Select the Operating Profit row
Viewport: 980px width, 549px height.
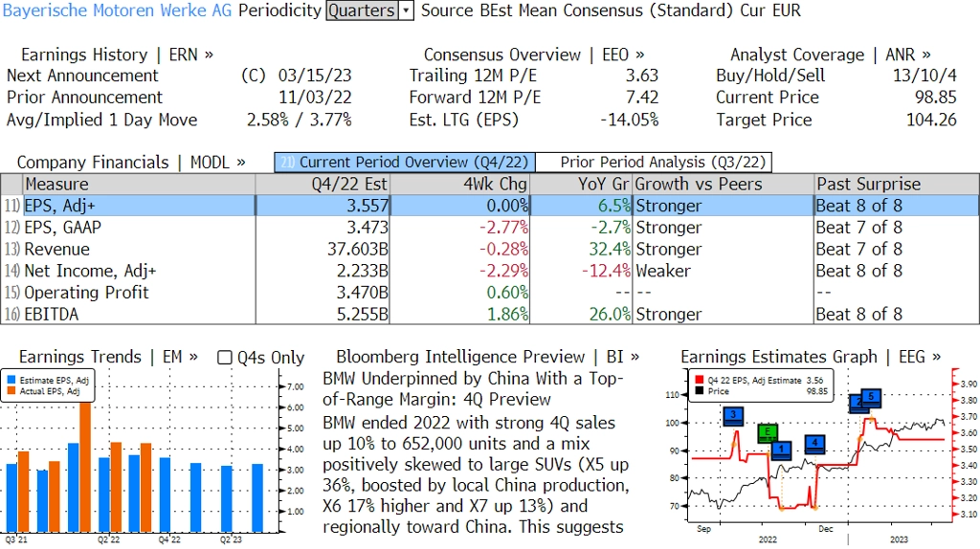pyautogui.click(x=490, y=293)
